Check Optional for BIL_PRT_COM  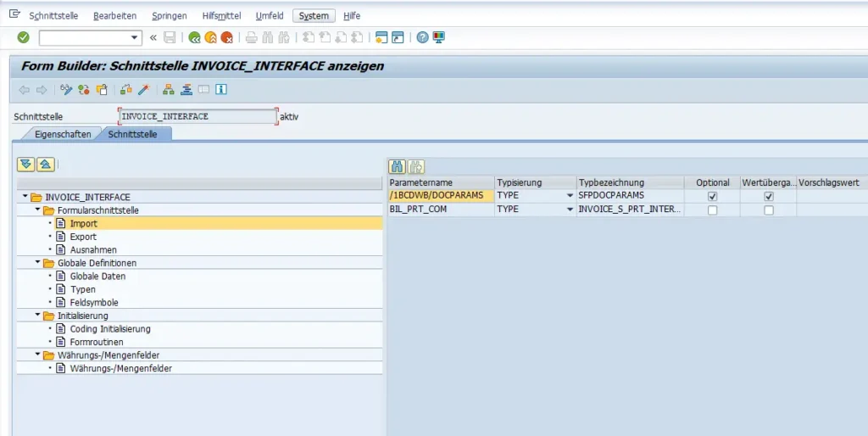click(712, 210)
